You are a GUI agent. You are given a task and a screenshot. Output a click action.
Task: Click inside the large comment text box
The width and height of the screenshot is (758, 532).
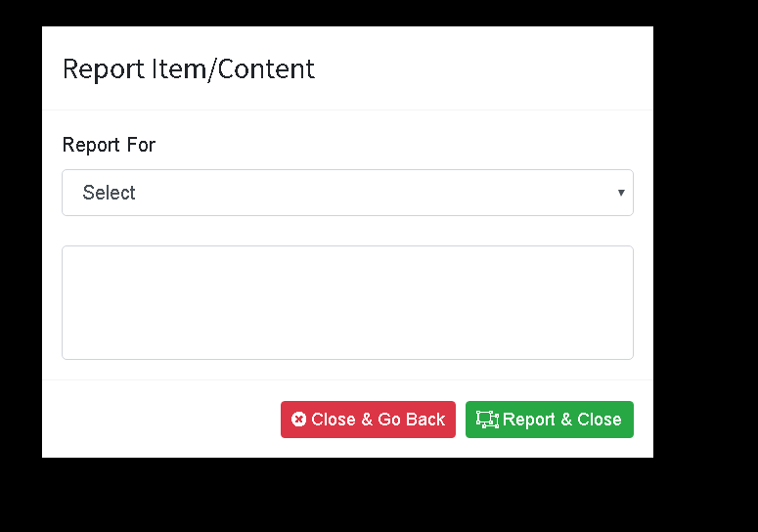(x=347, y=302)
